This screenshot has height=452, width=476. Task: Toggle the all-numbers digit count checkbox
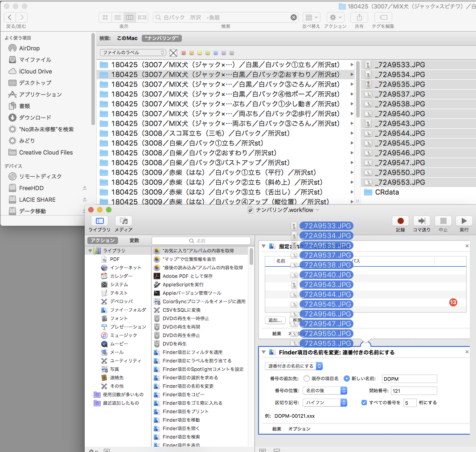click(x=364, y=403)
